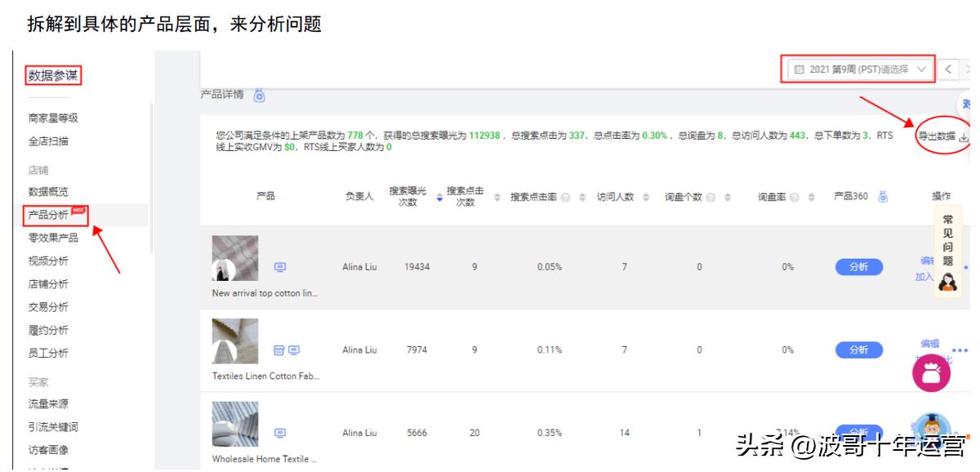
Task: Click the medal icon beside 产品详情
Action: pyautogui.click(x=259, y=96)
